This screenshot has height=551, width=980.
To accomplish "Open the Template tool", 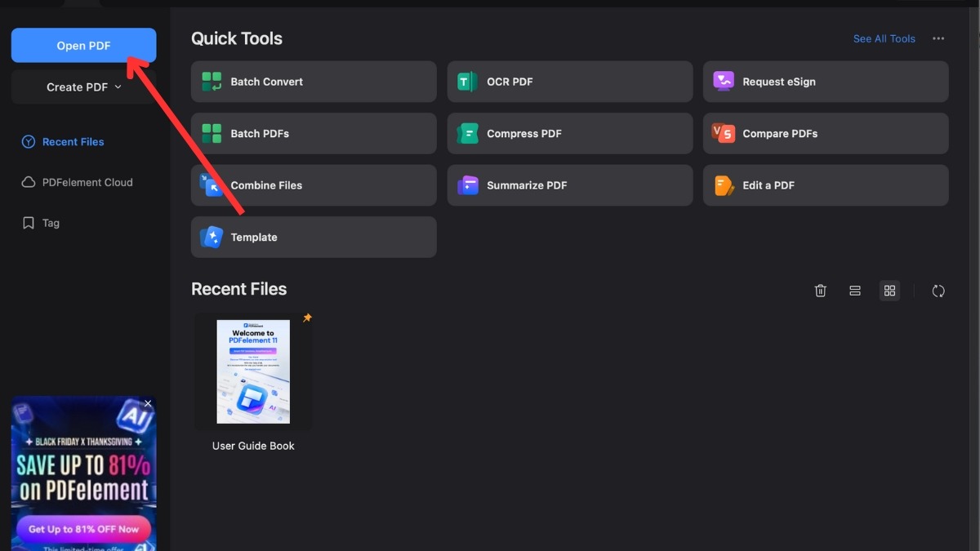I will pos(314,237).
